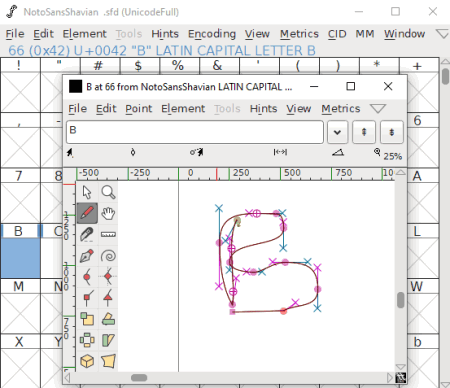Click the glyph editor horizontal scrollbar thumb

point(139,378)
